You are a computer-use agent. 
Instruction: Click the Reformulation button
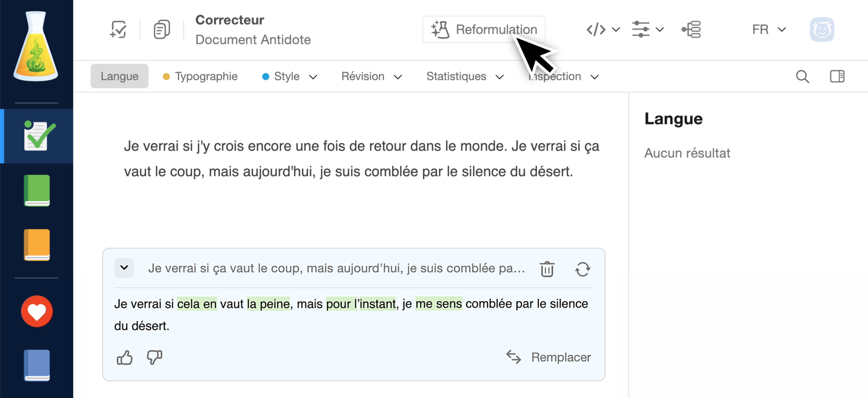coord(484,30)
